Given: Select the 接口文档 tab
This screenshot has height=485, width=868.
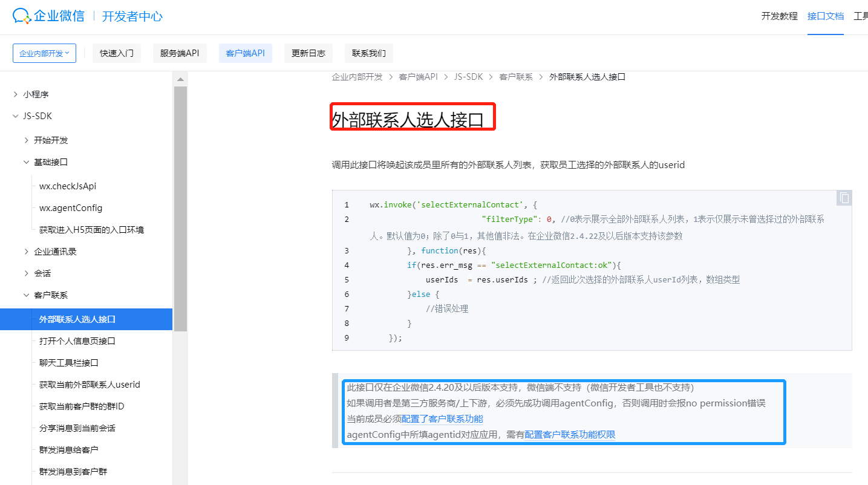Looking at the screenshot, I should [x=825, y=16].
